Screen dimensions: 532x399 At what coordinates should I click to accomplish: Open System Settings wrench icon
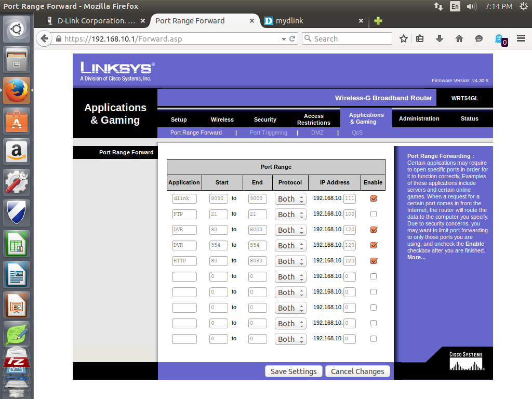[17, 182]
